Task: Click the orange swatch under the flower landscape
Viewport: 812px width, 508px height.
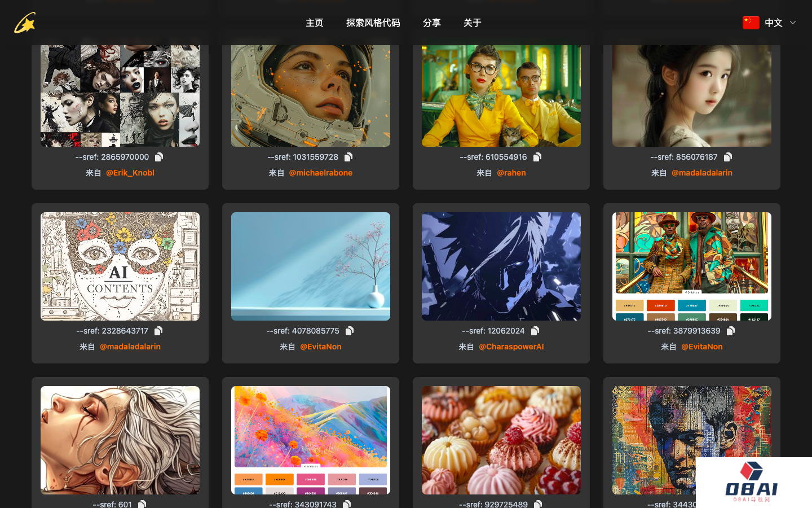Action: (280, 479)
